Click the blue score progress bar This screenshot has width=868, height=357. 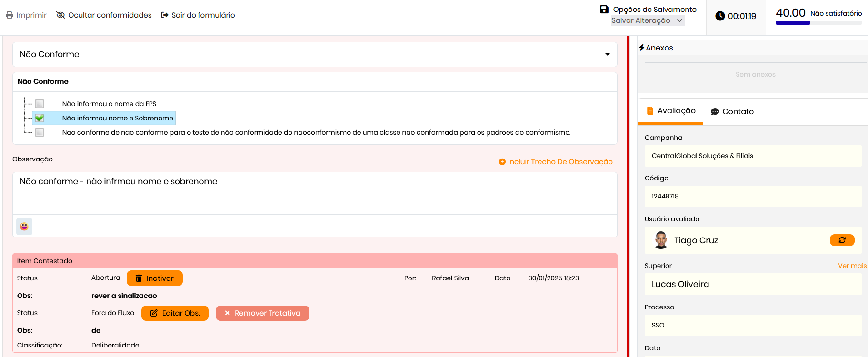(793, 23)
